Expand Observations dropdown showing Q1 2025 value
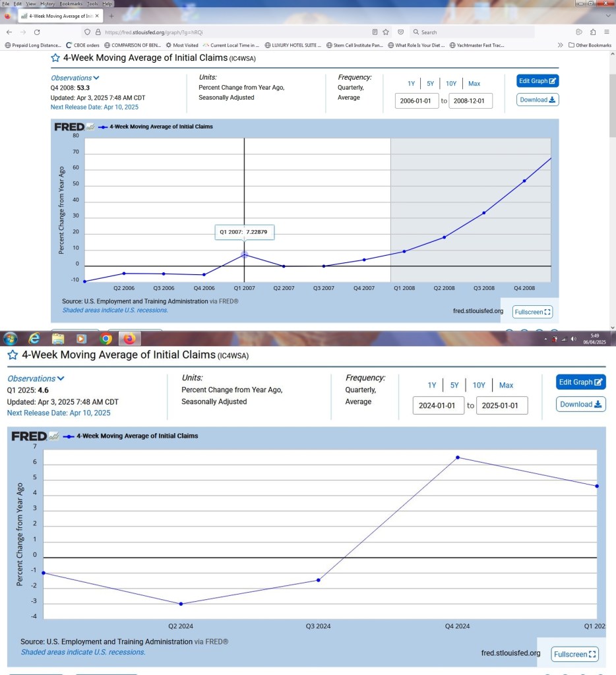The width and height of the screenshot is (616, 675). [x=36, y=378]
